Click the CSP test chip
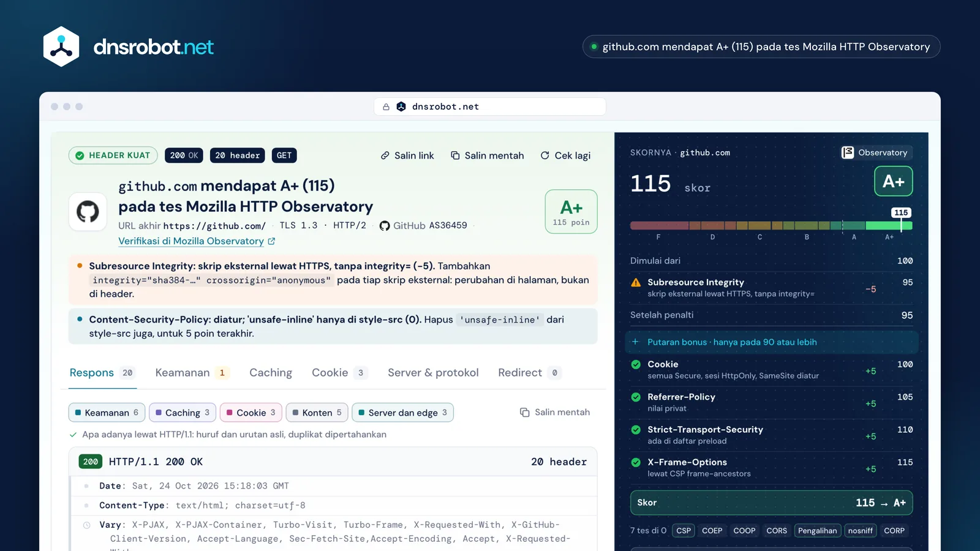 (684, 531)
